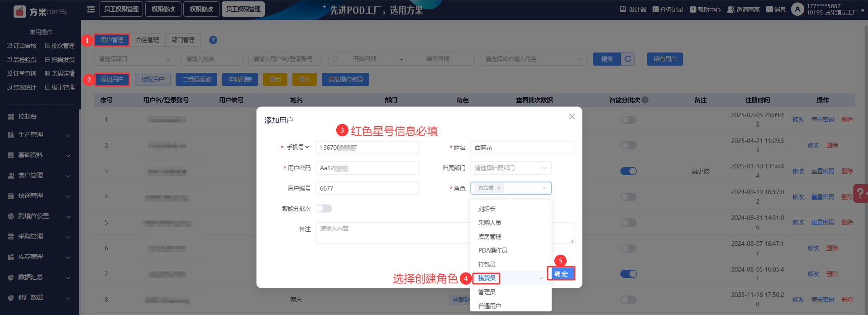Viewport: 868px width, 315px height.
Task: Open 批次管理 shortcut
Action: 60,46
